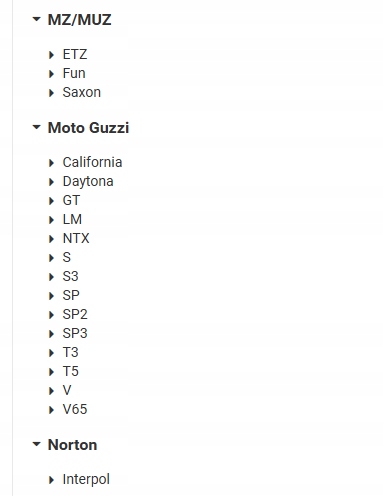Choose the SP3 model entry
Image resolution: width=383 pixels, height=496 pixels.
coord(75,333)
